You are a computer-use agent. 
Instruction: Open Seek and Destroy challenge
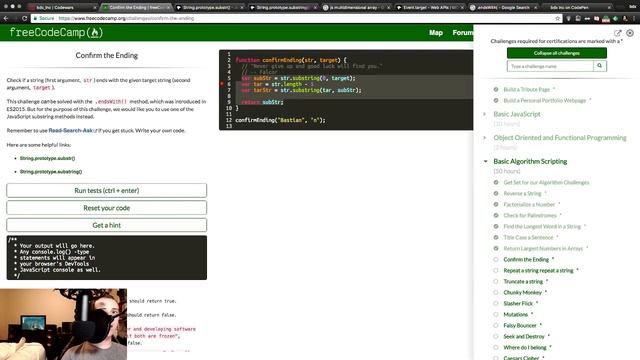click(x=524, y=337)
